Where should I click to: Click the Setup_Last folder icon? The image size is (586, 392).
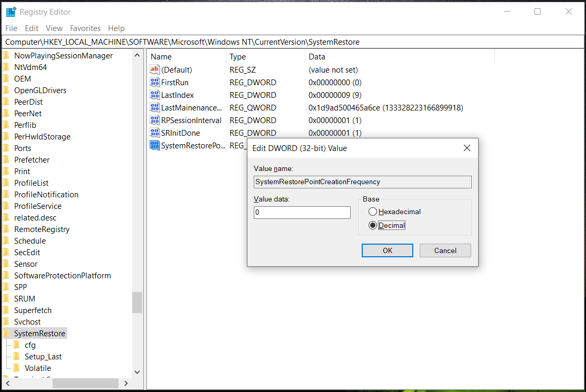click(17, 356)
